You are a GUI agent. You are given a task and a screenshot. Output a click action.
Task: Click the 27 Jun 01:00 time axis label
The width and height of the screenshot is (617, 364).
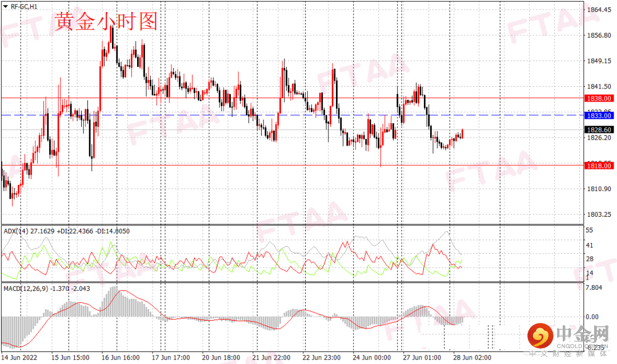422,358
